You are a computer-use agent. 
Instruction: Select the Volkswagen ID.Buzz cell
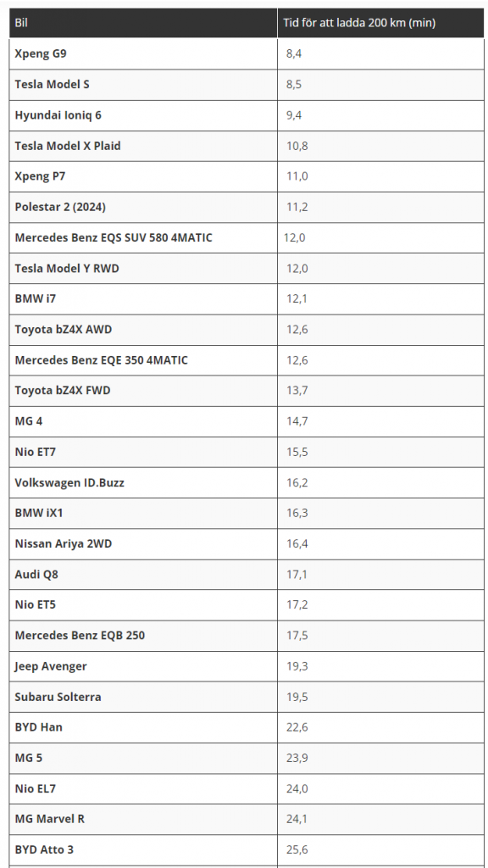(143, 482)
